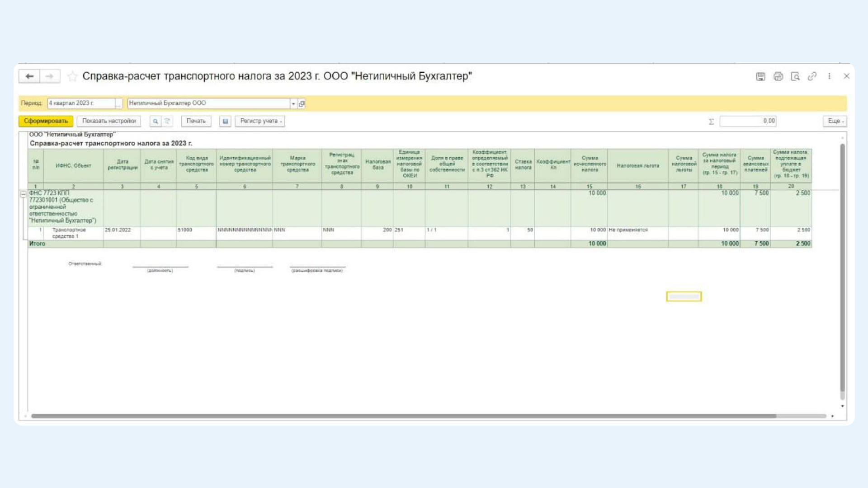The height and width of the screenshot is (488, 868).
Task: Click the 'Ответственный:' label
Action: tap(85, 264)
